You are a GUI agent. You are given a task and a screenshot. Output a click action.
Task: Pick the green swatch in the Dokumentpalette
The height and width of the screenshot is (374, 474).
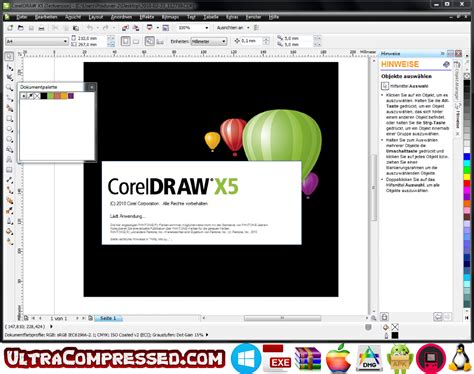click(50, 96)
